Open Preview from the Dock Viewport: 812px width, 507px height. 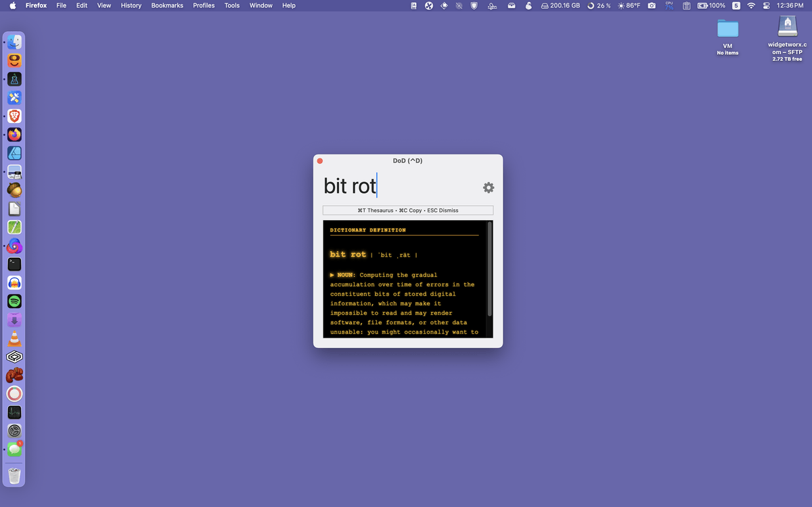[14, 172]
